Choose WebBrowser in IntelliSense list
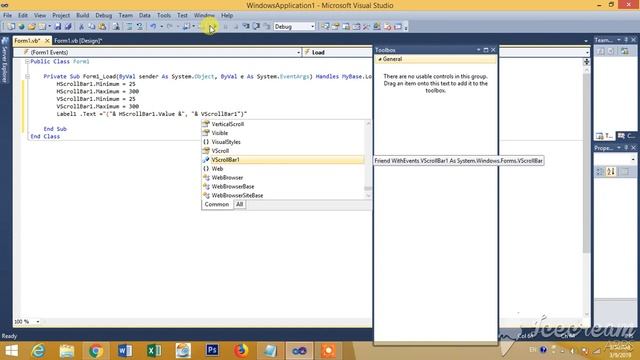This screenshot has height=360, width=640. pos(283,178)
